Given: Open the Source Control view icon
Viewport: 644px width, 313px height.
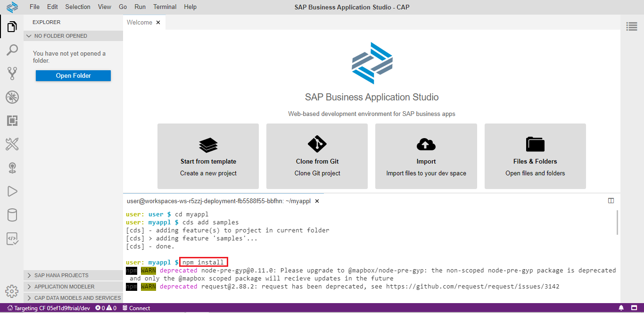Looking at the screenshot, I should [x=12, y=73].
